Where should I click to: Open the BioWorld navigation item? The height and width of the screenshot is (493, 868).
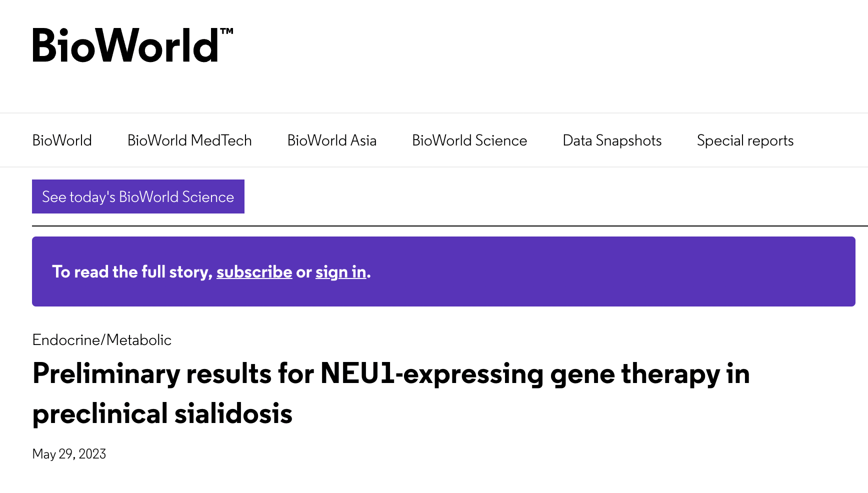62,140
